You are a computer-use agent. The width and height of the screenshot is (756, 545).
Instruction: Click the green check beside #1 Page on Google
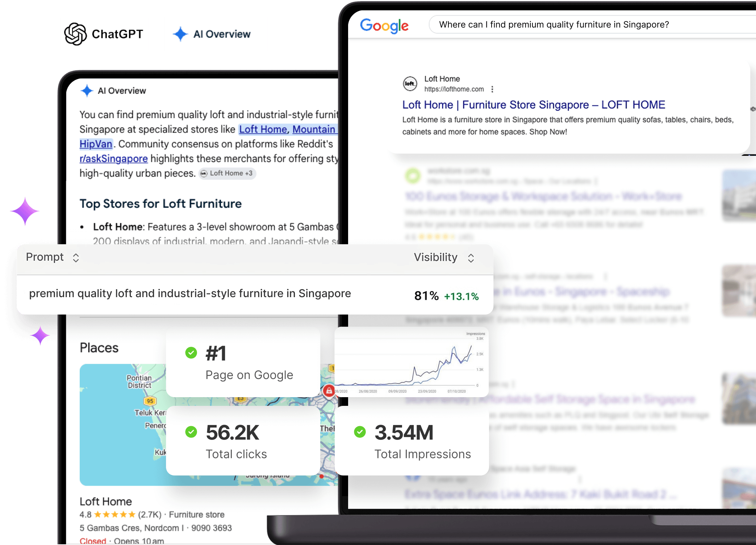191,353
